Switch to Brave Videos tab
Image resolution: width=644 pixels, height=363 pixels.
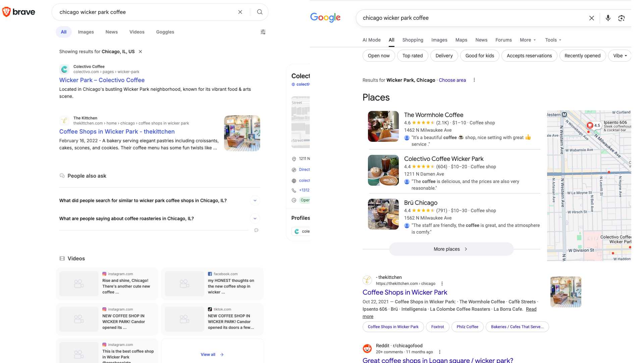coord(137,32)
